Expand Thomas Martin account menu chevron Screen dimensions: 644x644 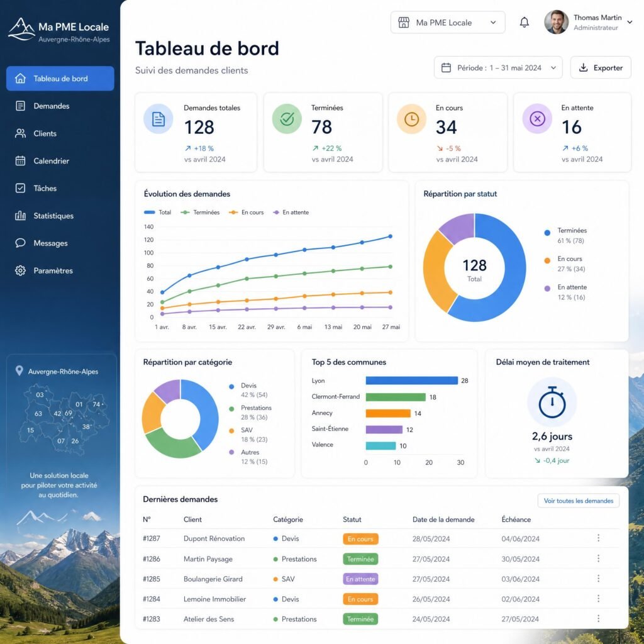[x=630, y=22]
